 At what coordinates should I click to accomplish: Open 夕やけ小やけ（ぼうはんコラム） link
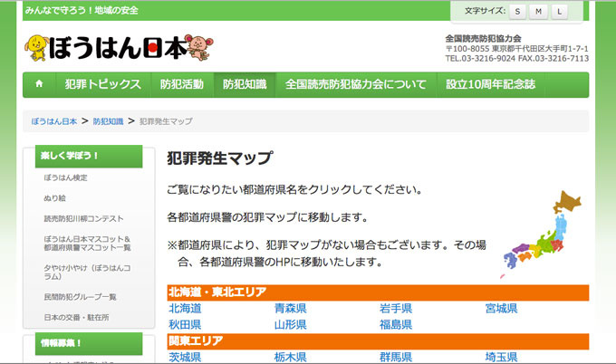pos(87,273)
